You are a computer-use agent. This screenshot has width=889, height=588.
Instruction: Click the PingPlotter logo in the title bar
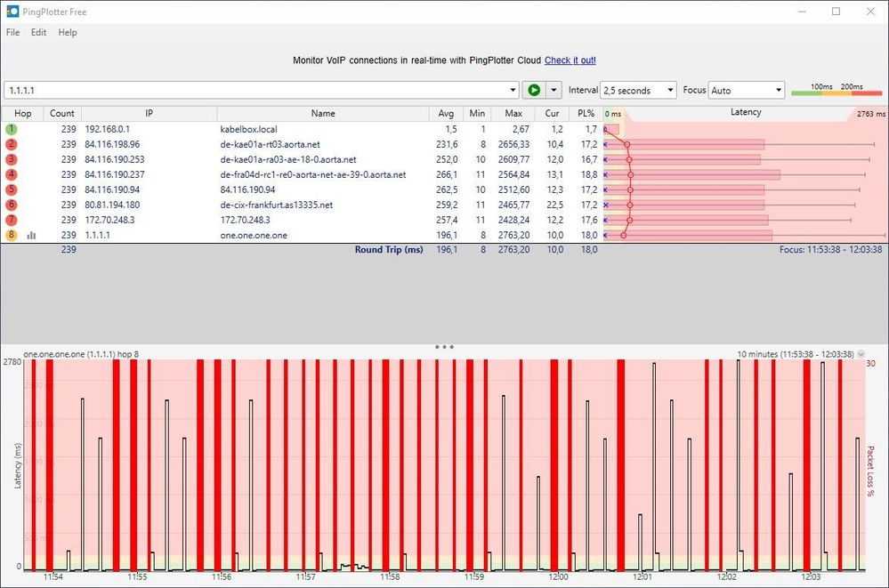(x=12, y=12)
